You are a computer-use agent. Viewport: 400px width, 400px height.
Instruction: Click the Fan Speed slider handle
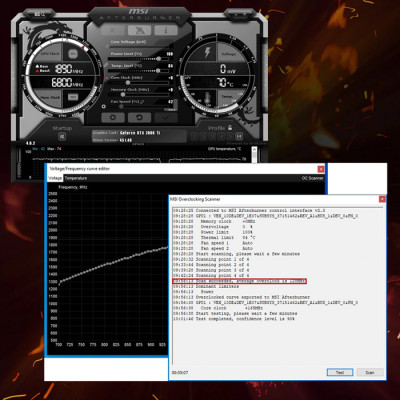[121, 107]
